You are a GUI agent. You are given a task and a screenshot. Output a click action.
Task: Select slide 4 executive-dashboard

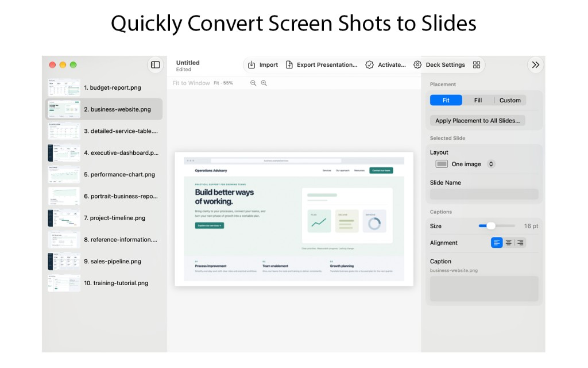coord(104,153)
